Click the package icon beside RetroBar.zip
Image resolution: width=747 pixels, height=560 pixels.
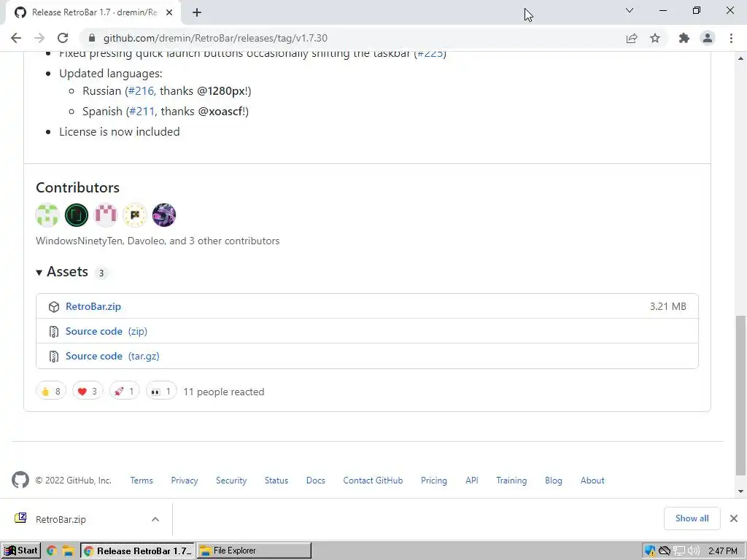pos(54,307)
